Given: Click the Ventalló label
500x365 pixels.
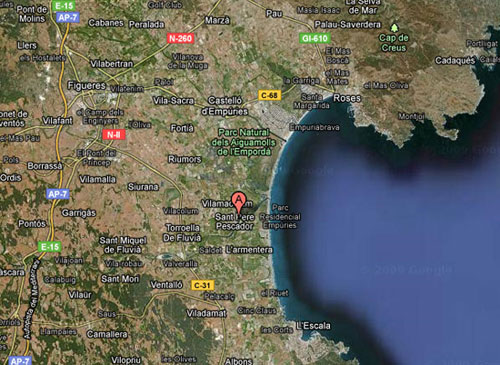Looking at the screenshot, I should point(166,285).
